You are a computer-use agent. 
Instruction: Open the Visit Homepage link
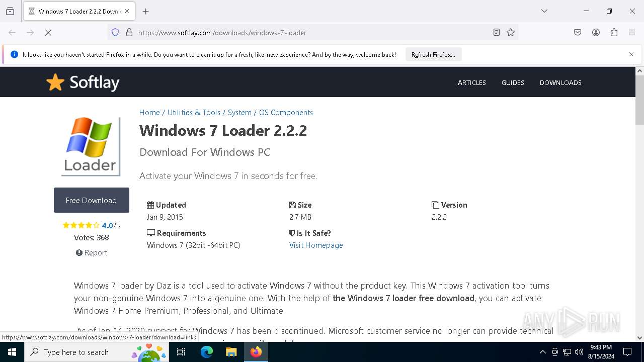pos(316,245)
